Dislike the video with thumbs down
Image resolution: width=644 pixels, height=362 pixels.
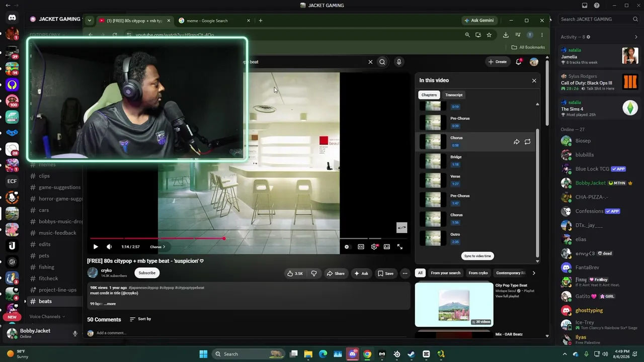[x=314, y=274]
